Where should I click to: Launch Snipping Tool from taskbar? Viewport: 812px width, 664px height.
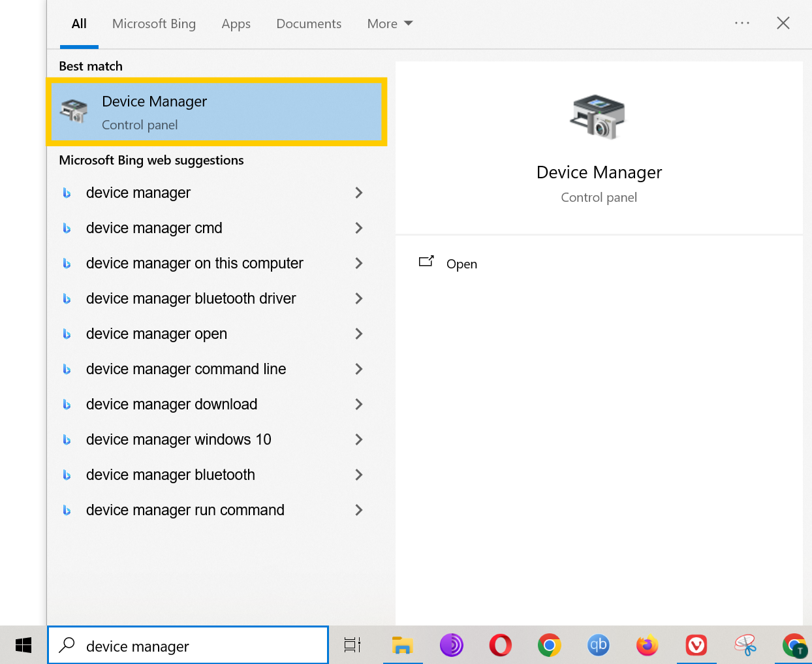[x=745, y=645]
